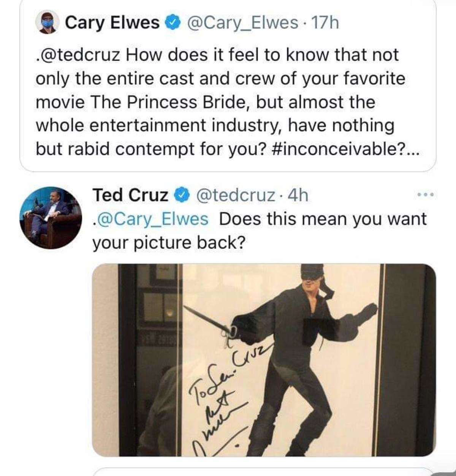Click the 17h timestamp
This screenshot has height=476, width=456.
click(x=325, y=23)
